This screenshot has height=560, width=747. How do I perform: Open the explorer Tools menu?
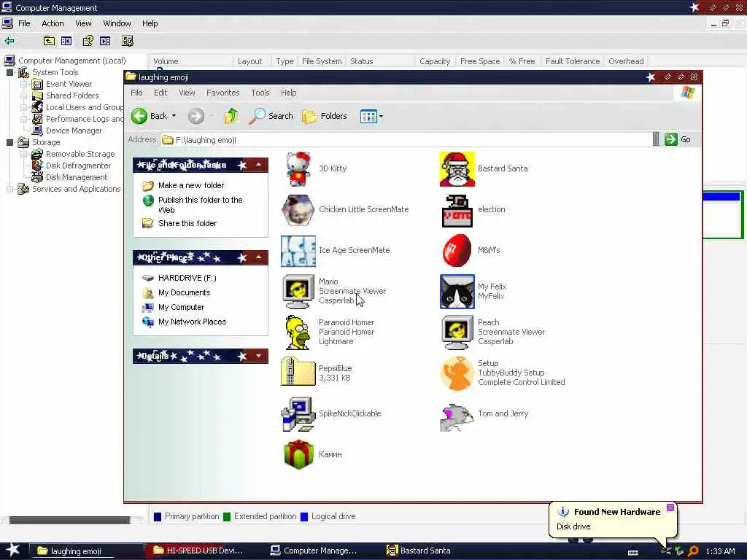(x=260, y=93)
